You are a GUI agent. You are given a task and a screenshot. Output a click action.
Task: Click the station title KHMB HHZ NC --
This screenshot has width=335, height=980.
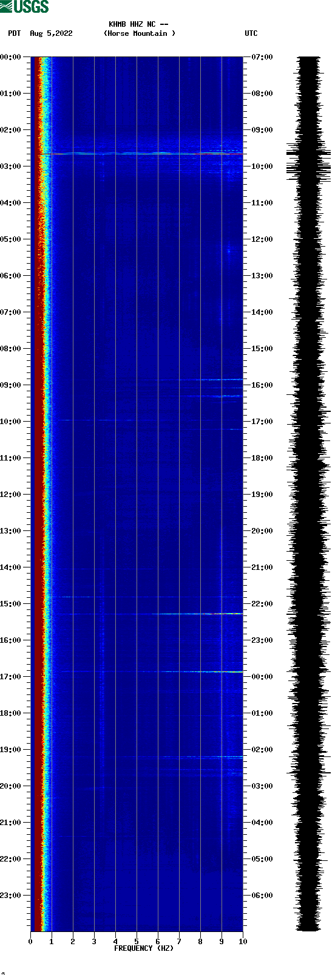pyautogui.click(x=138, y=24)
